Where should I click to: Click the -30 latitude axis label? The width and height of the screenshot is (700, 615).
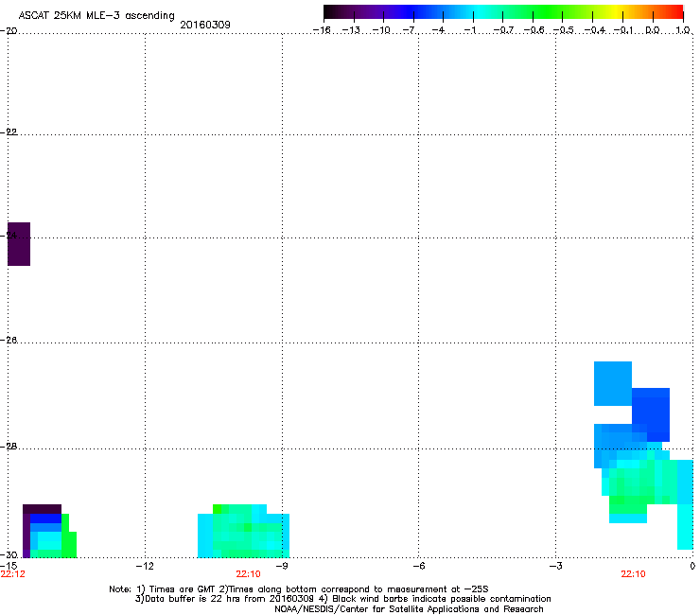click(x=9, y=554)
